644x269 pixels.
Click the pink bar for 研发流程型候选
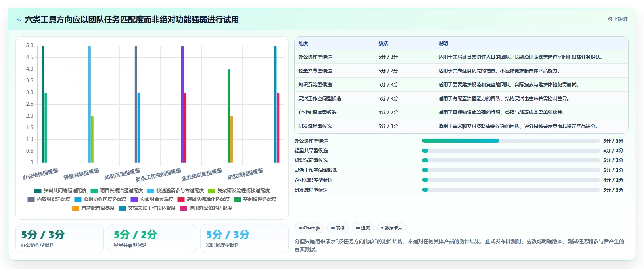278,128
